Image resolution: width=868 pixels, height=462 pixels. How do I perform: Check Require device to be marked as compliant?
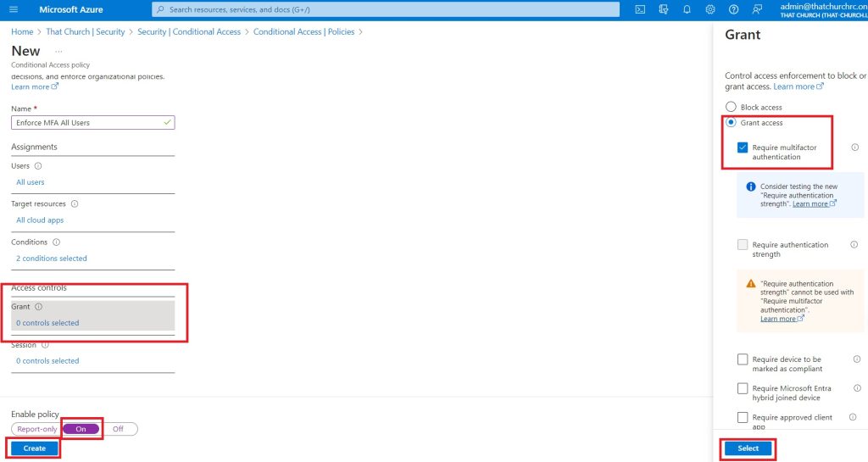point(743,359)
